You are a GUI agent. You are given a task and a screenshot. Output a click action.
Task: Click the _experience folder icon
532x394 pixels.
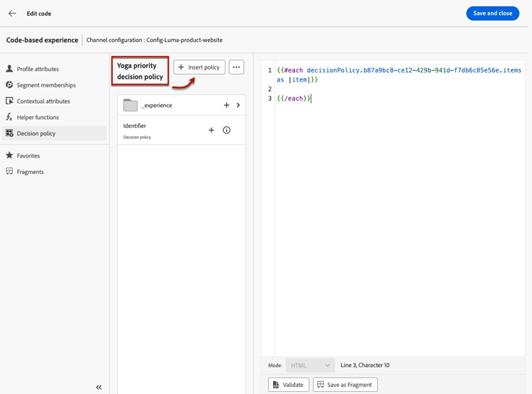[131, 105]
